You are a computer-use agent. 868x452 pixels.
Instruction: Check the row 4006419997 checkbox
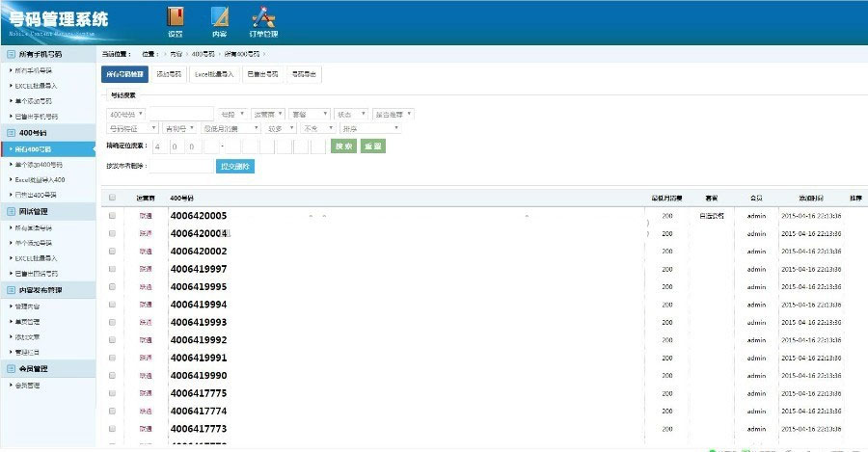click(112, 269)
